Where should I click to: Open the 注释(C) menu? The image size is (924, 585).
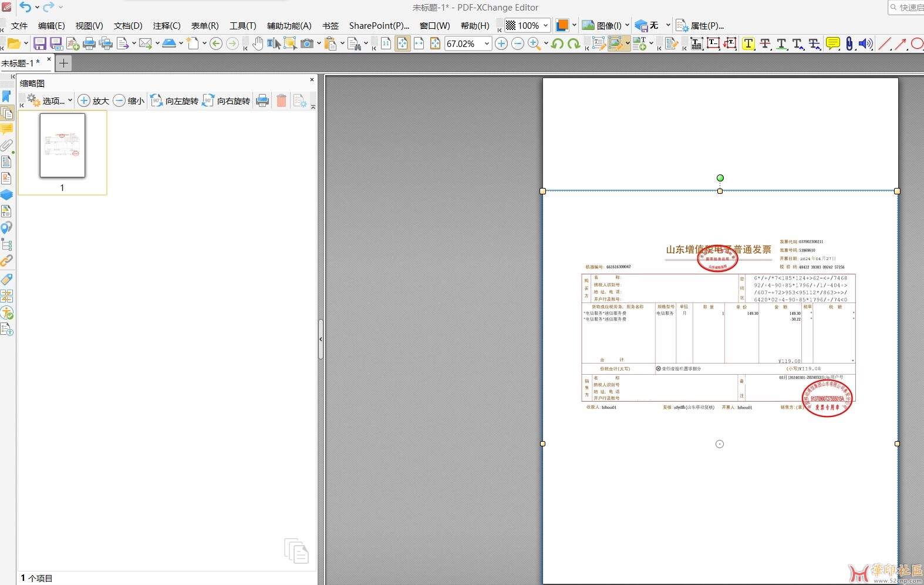click(167, 26)
